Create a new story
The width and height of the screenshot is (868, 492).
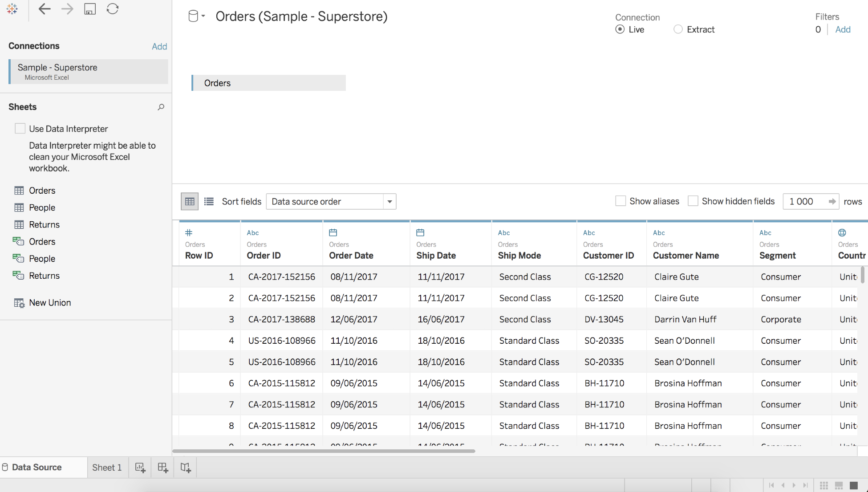tap(186, 468)
